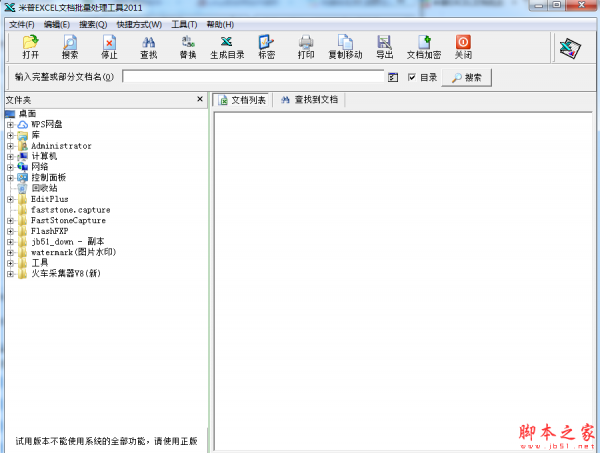600x453 pixels.
Task: Expand the 库 tree node
Action: (x=10, y=135)
